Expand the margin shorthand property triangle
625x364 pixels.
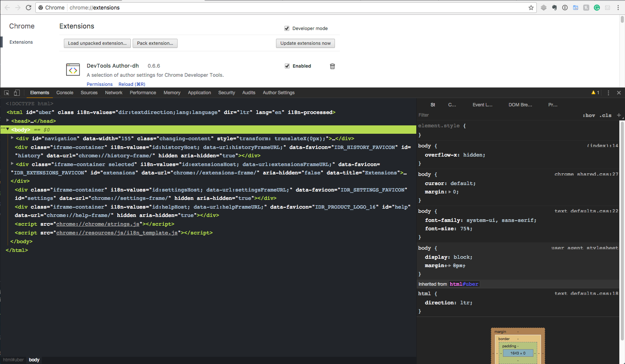click(x=450, y=192)
